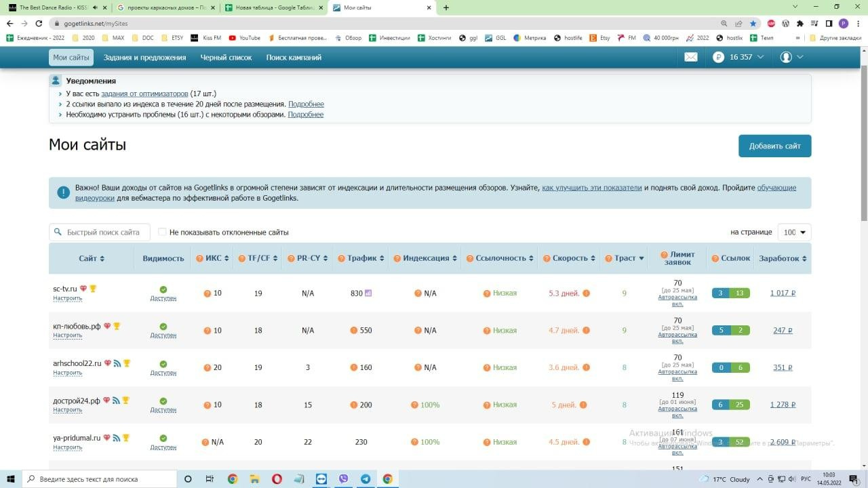Open как улучшить эти показатели link
The image size is (868, 488).
(x=591, y=188)
